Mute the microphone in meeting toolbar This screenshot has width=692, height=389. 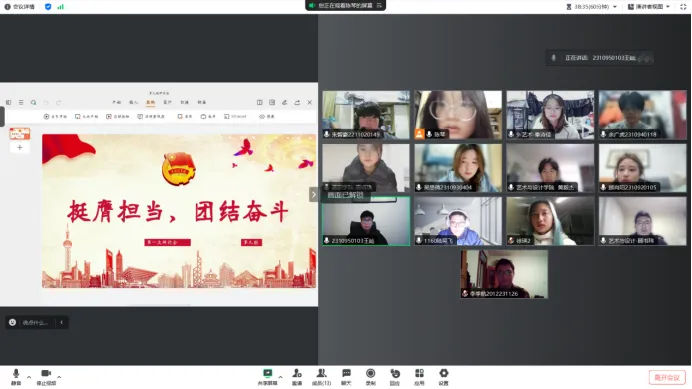click(x=16, y=377)
